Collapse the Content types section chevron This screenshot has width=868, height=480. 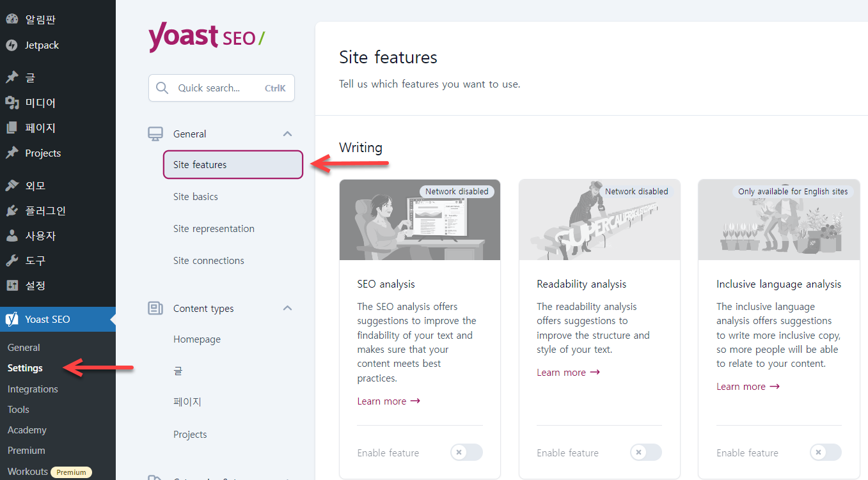(x=287, y=308)
